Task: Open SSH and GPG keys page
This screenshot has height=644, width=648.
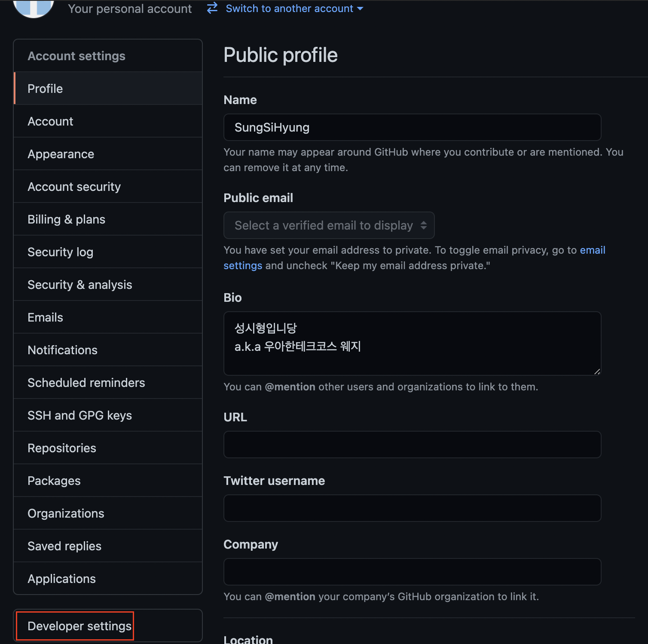Action: tap(108, 415)
